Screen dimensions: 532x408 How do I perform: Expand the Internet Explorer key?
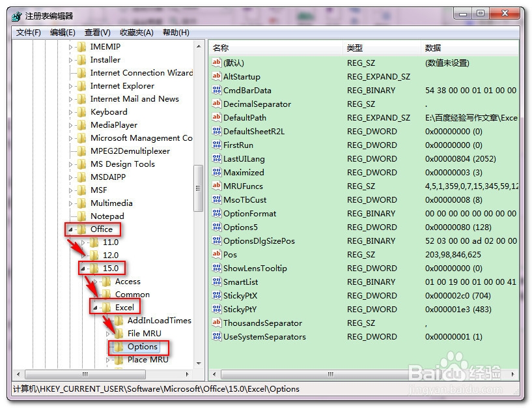tap(70, 86)
